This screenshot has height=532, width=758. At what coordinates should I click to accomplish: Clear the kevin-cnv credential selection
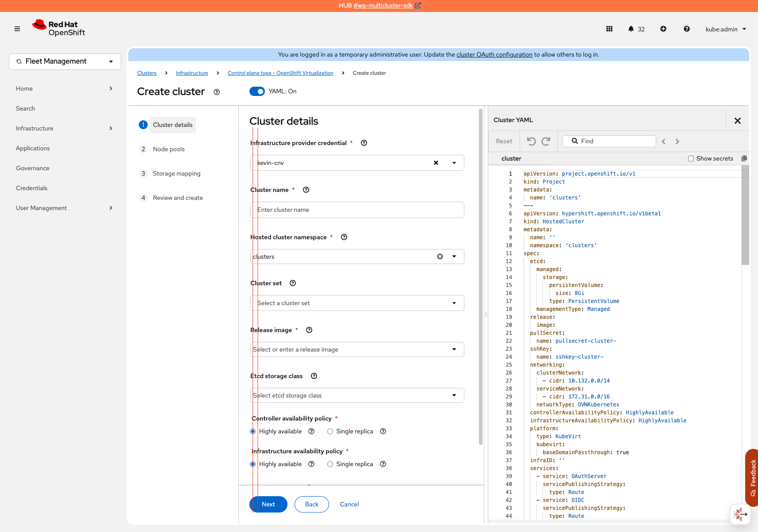pyautogui.click(x=436, y=163)
